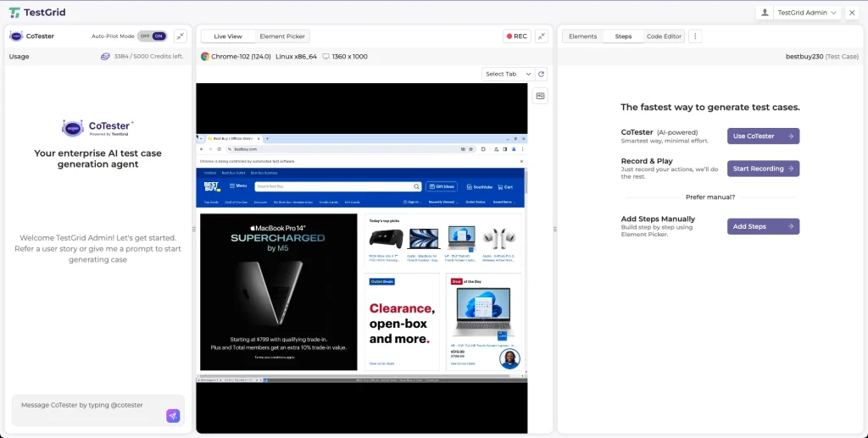This screenshot has width=868, height=438.
Task: Switch to the Element Picker tab
Action: point(282,36)
